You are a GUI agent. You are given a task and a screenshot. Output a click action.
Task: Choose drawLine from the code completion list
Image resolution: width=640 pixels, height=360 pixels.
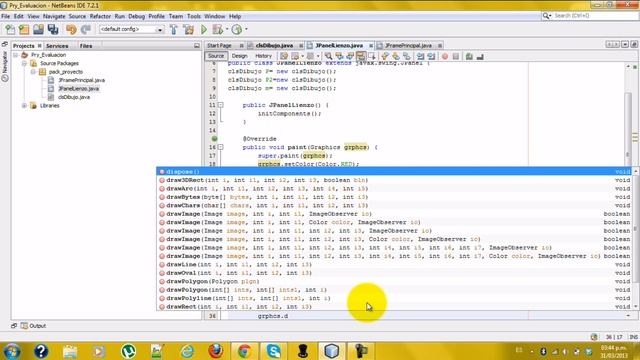point(395,264)
